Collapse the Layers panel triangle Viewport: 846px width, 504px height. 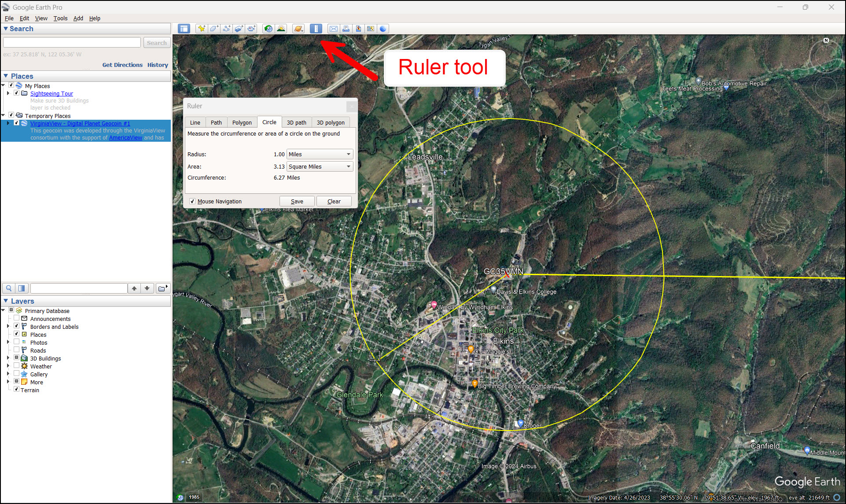6,301
